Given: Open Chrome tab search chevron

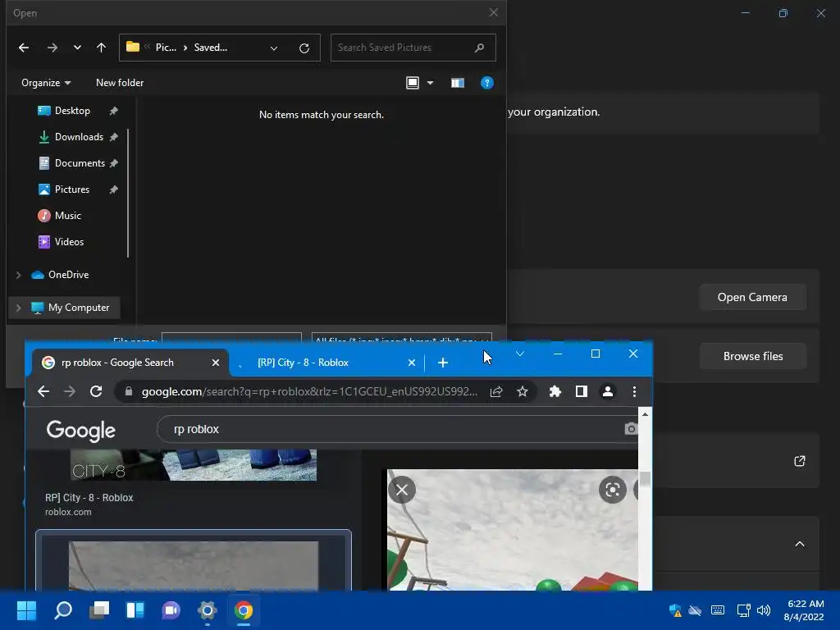Looking at the screenshot, I should point(519,354).
